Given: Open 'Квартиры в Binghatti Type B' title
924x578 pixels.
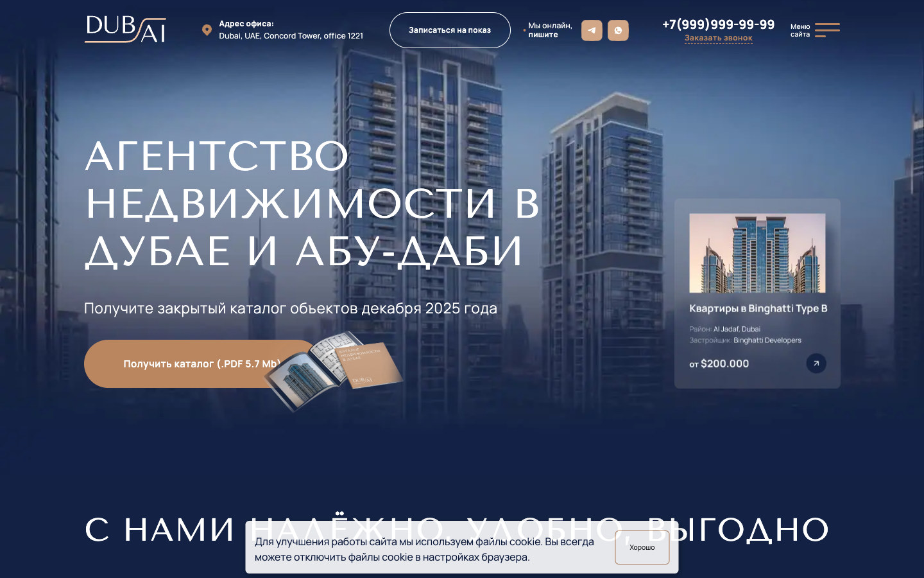Looking at the screenshot, I should point(758,308).
